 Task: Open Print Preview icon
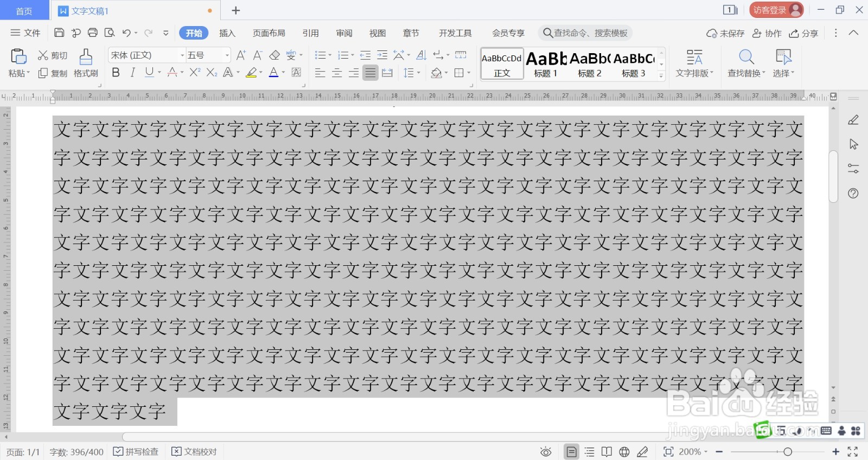point(110,33)
